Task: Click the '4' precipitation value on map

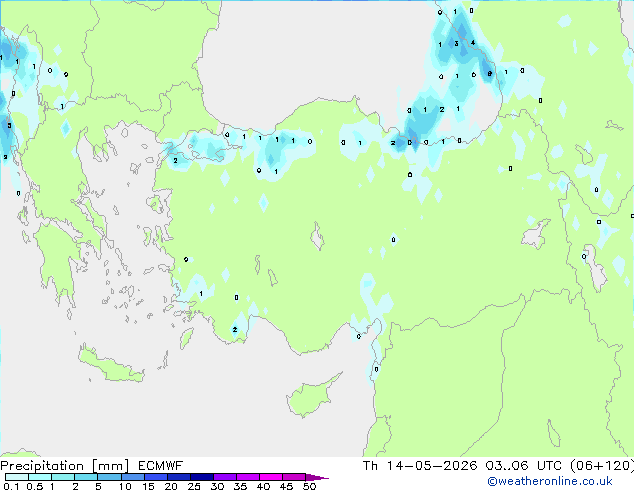Action: click(x=473, y=42)
